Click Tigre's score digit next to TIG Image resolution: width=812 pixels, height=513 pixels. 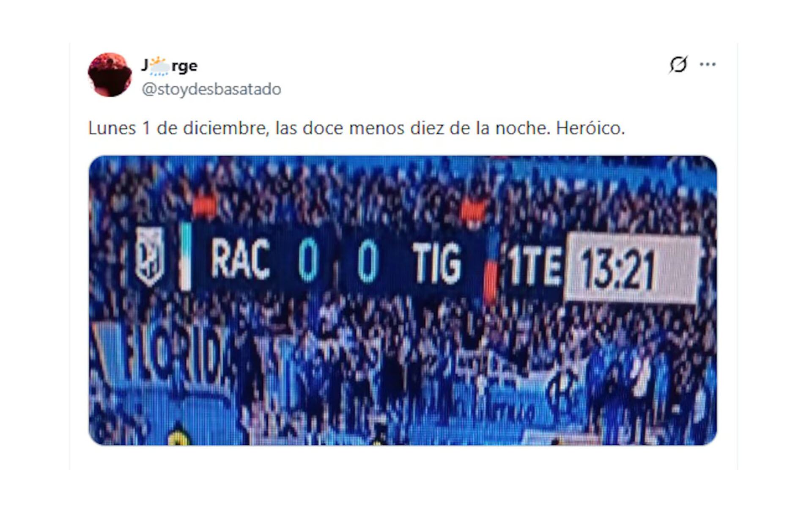coord(368,262)
